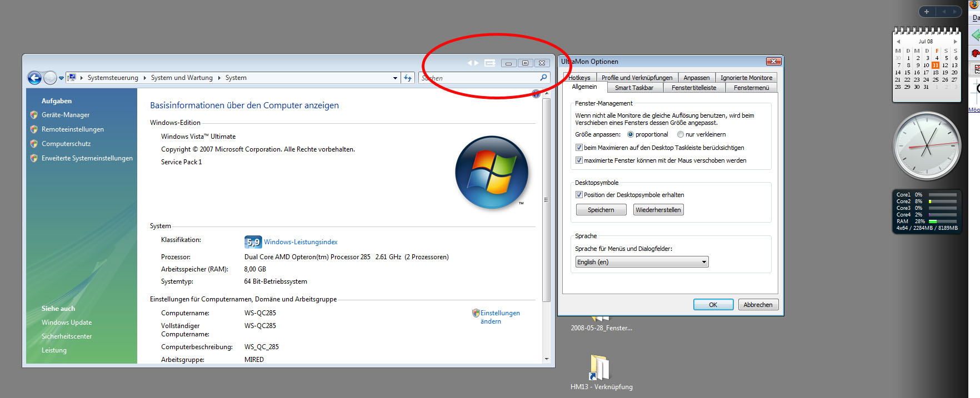Select the 'nur verkleinern' option
This screenshot has height=398, width=980.
pyautogui.click(x=701, y=134)
